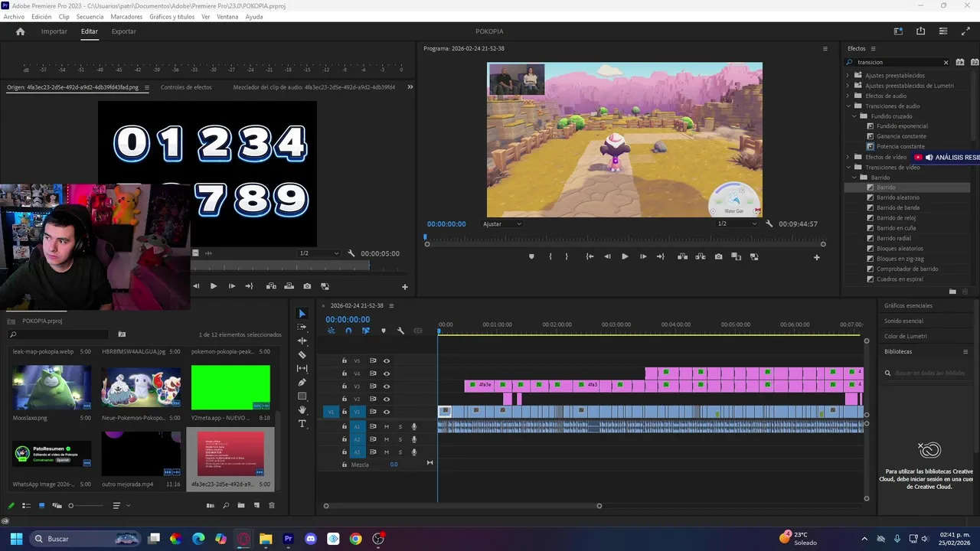
Task: Delete selected item with trash icon
Action: [271, 505]
